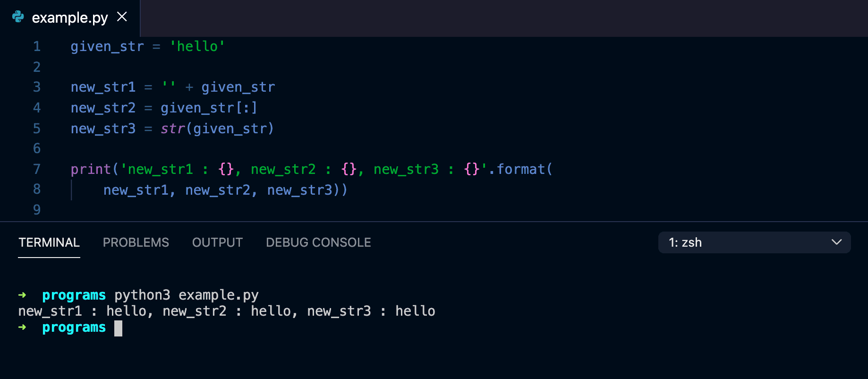Open the OUTPUT panel tab
Image resolution: width=868 pixels, height=379 pixels.
pos(217,242)
